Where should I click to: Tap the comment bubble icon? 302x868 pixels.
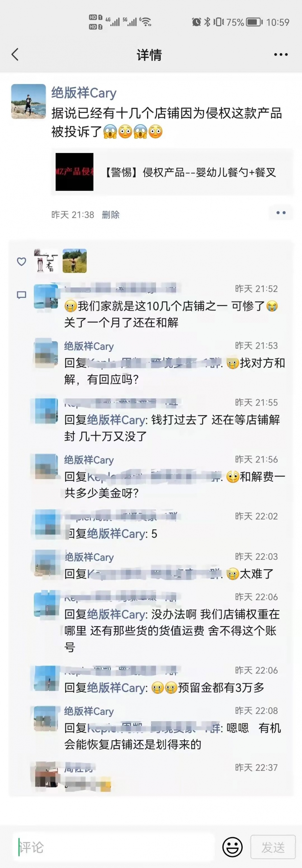pyautogui.click(x=21, y=295)
